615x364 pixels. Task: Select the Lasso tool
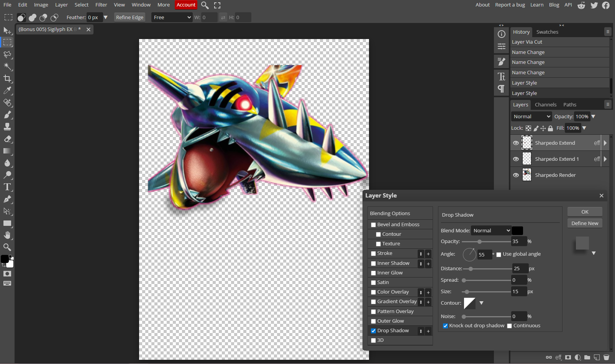pyautogui.click(x=7, y=54)
